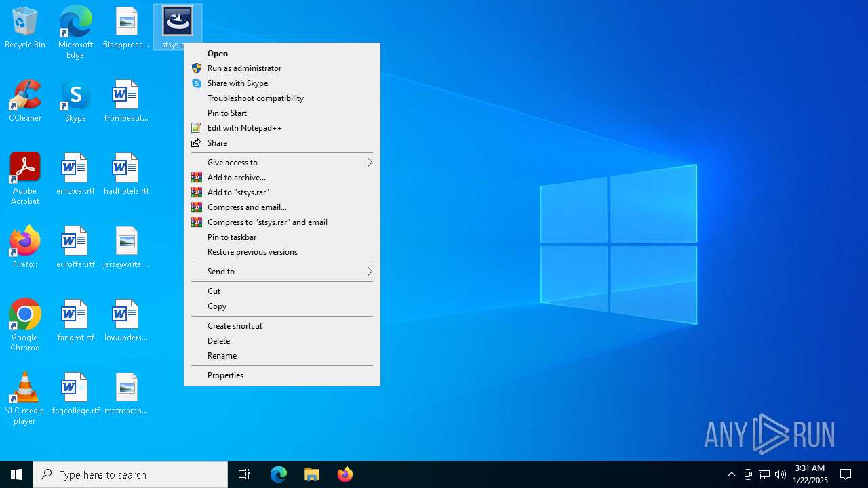Click the taskbar clock showing 3:31 AM
Image resolution: width=868 pixels, height=488 pixels.
click(810, 474)
